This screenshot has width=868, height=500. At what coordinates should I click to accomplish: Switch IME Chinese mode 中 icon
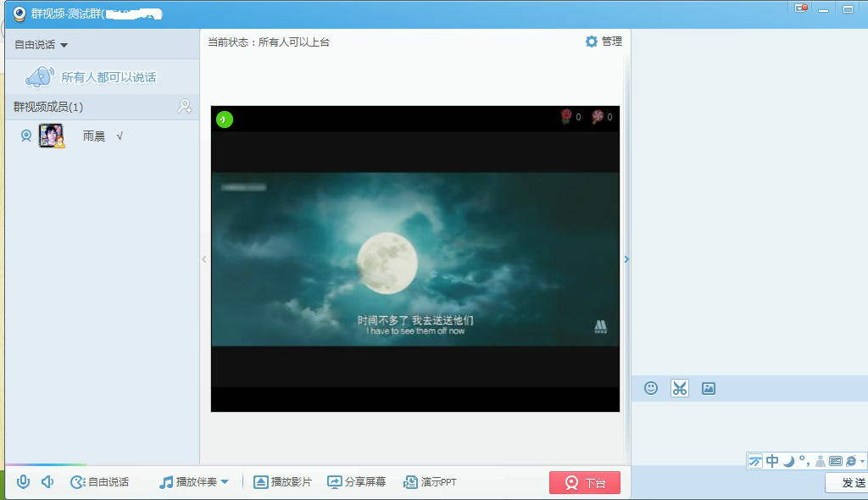click(x=772, y=461)
